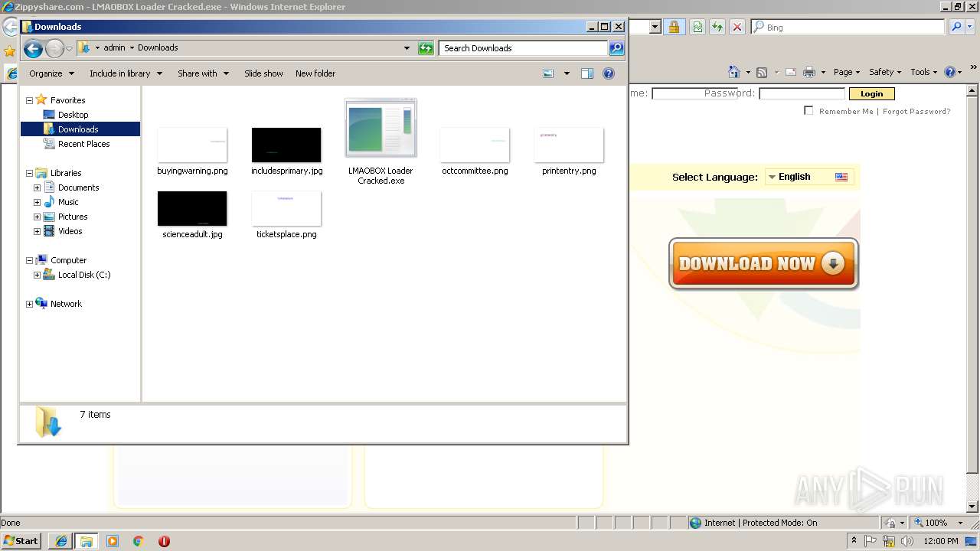Viewport: 980px width, 551px height.
Task: Open the IE Page menu
Action: click(x=846, y=72)
